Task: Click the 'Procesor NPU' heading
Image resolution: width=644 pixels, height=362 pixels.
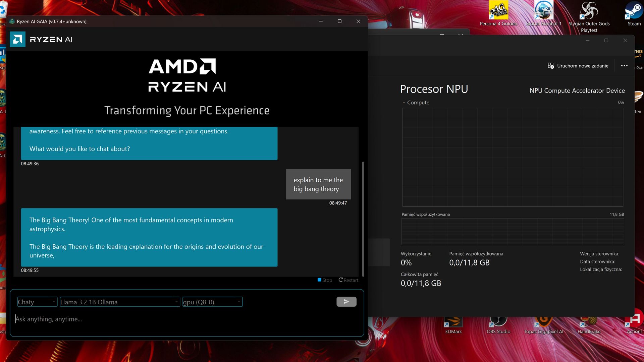Action: coord(434,89)
